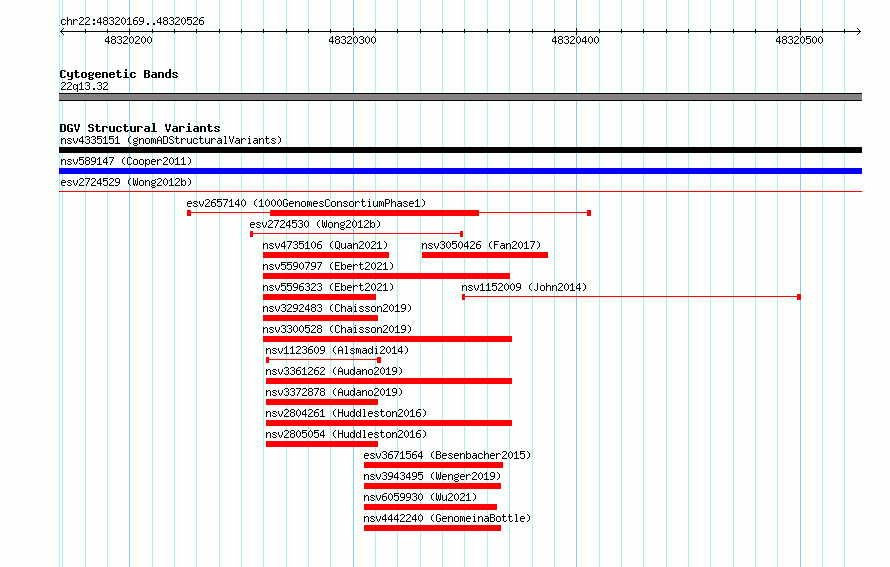
Task: Click the nsv3292483 (Chaisson2019) label
Action: 337,308
